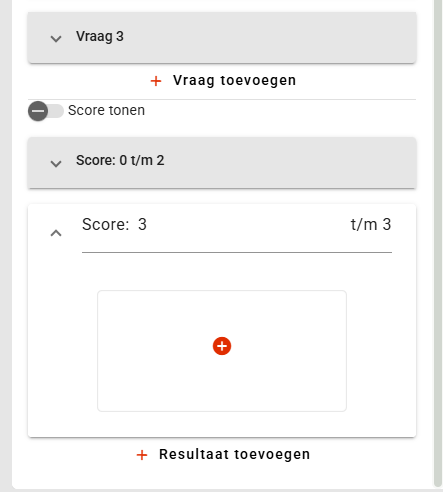
Task: Add a result via Resultaat toevoegen text
Action: click(x=234, y=454)
